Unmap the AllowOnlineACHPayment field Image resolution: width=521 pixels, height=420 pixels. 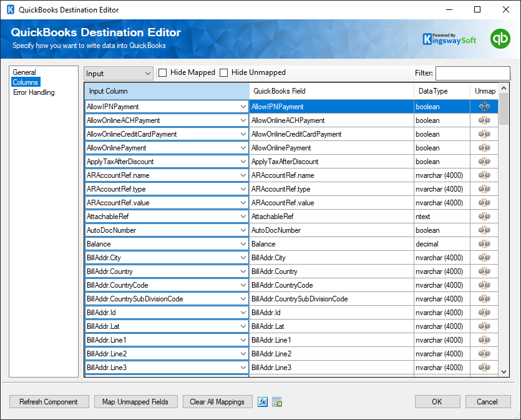[484, 120]
